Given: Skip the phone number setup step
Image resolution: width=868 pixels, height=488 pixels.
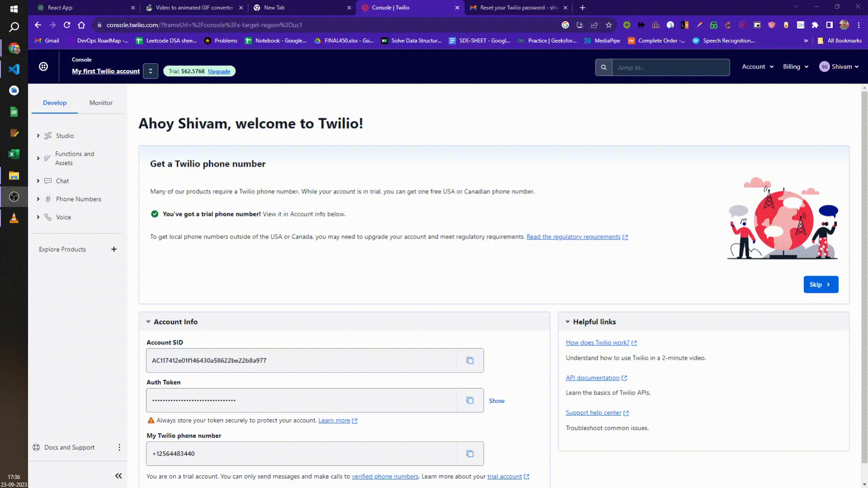Looking at the screenshot, I should pyautogui.click(x=821, y=284).
